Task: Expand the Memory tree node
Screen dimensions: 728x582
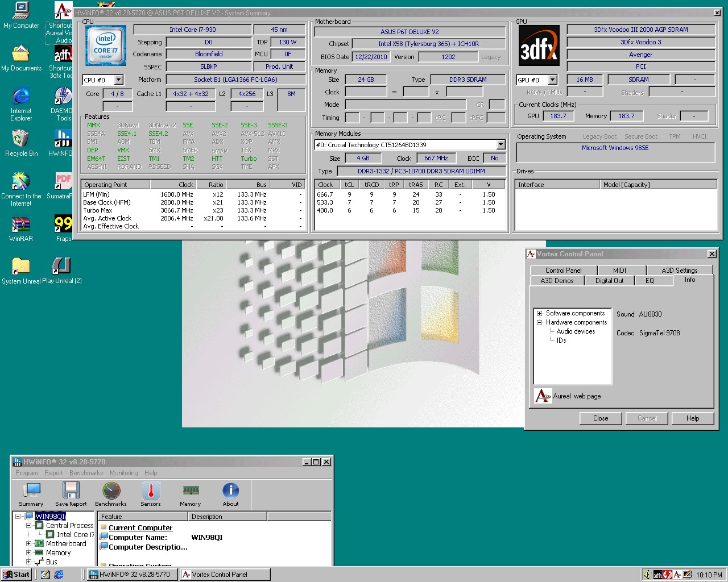Action: pyautogui.click(x=28, y=553)
